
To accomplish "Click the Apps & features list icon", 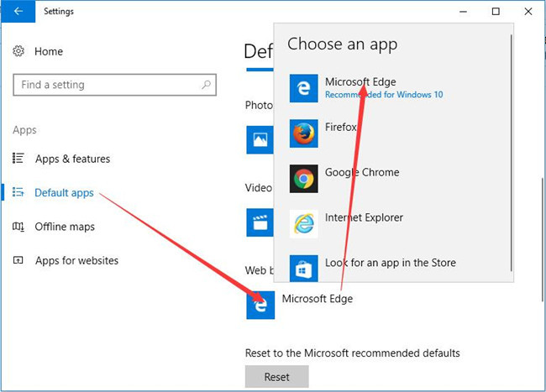I will [18, 159].
